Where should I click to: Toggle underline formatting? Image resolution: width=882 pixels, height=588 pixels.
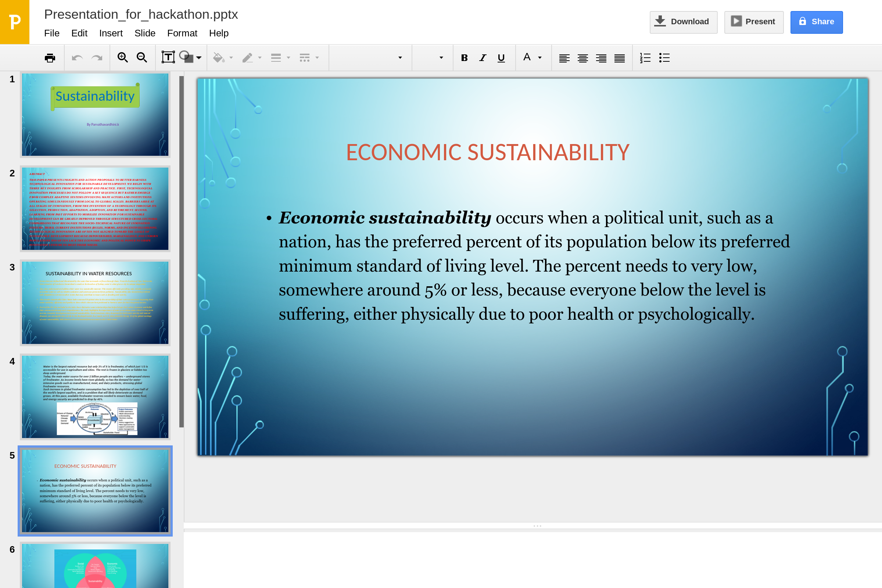[x=501, y=58]
